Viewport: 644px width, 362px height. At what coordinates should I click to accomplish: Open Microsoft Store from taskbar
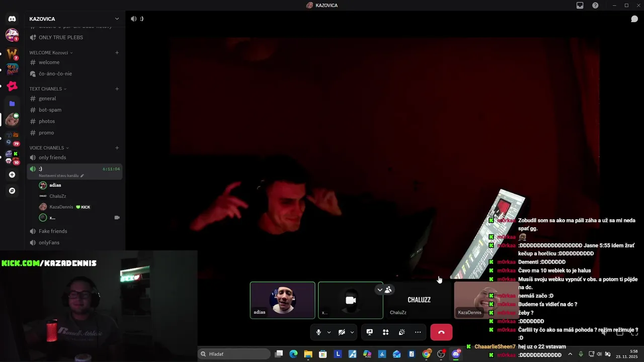point(323,354)
